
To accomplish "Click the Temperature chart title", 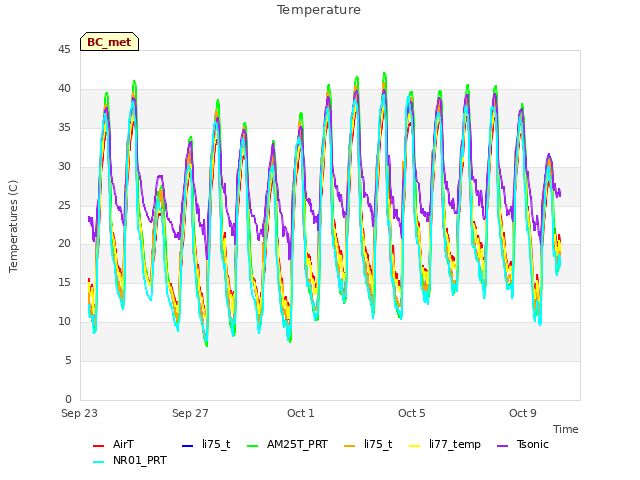I will pyautogui.click(x=319, y=10).
